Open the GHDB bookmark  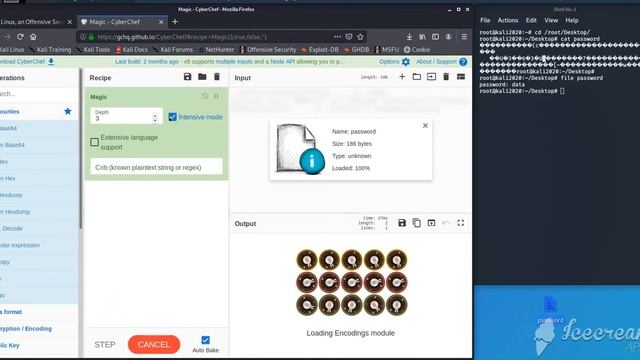coord(356,50)
